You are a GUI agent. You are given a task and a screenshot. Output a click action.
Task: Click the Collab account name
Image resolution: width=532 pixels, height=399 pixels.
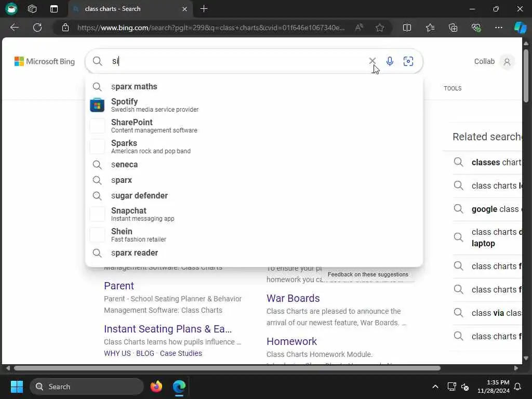coord(484,61)
